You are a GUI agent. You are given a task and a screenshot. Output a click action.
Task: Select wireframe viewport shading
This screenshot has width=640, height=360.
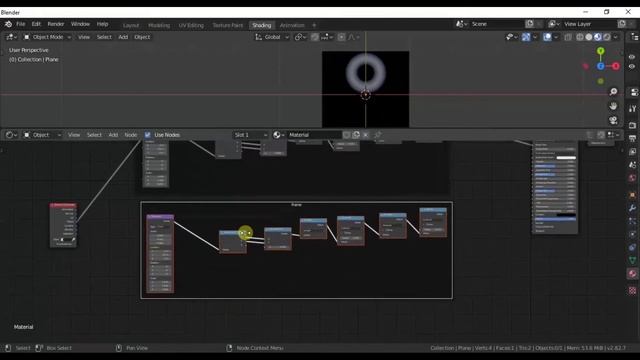[580, 37]
